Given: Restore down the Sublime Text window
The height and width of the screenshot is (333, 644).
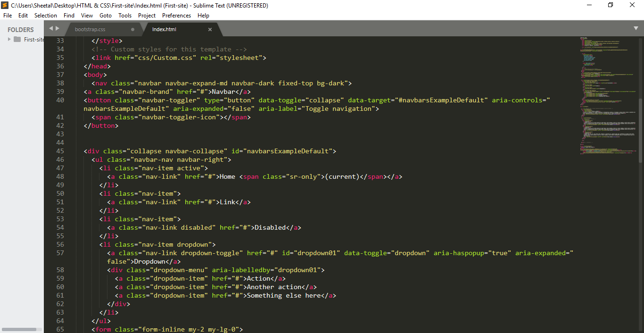Looking at the screenshot, I should pos(611,5).
